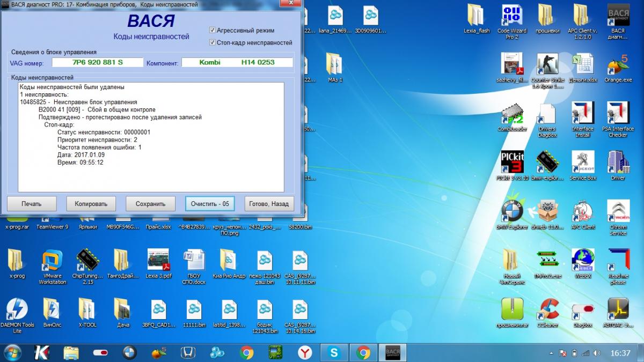Screen dimensions: 644x362
Task: Select the МАз 1 folder icon
Action: click(335, 68)
